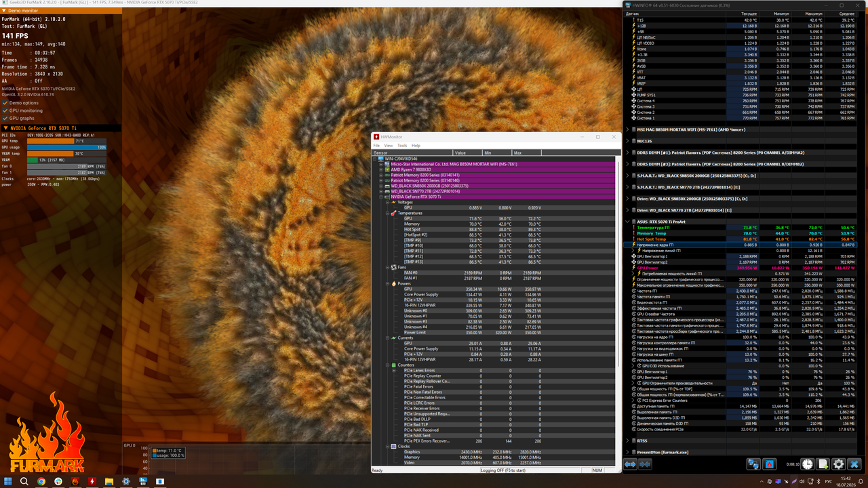Select Memory Temp row in HWiNFO
The height and width of the screenshot is (488, 868).
point(741,233)
